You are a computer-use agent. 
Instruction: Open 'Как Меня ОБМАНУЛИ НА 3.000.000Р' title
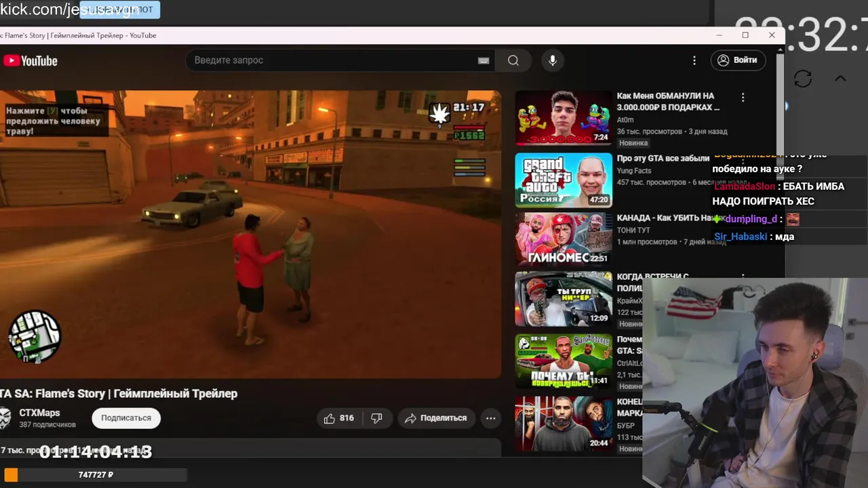click(668, 102)
